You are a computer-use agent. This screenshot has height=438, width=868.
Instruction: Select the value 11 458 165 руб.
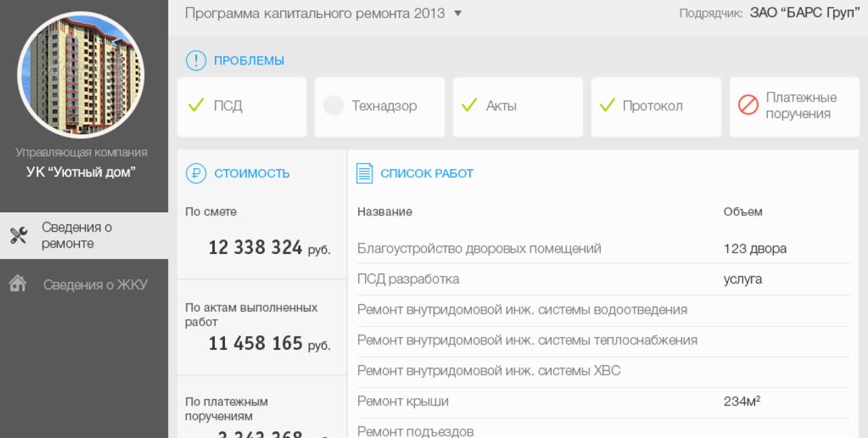[270, 344]
